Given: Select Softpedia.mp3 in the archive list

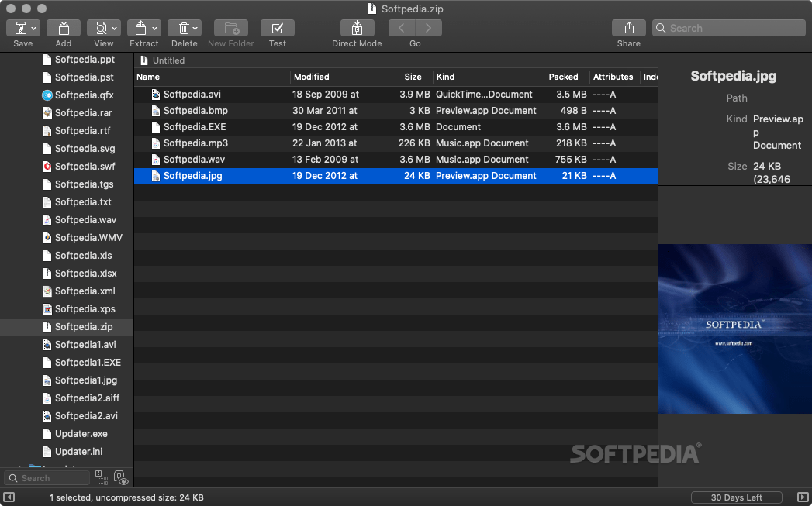Looking at the screenshot, I should click(x=396, y=143).
